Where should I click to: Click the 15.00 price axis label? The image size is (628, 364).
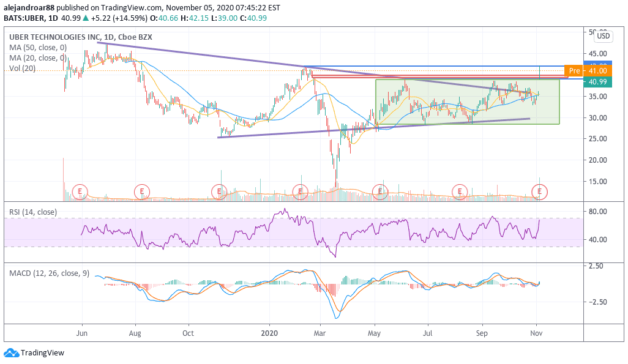coord(597,182)
